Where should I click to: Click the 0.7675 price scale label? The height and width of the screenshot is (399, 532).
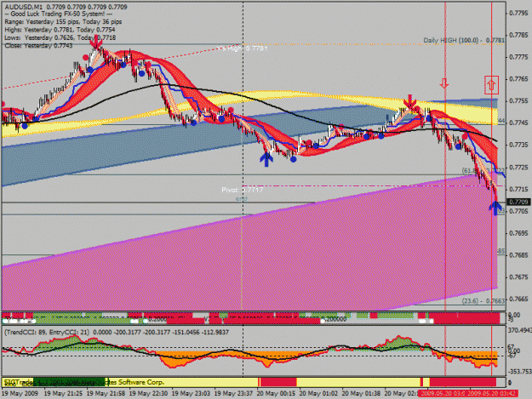click(x=518, y=277)
